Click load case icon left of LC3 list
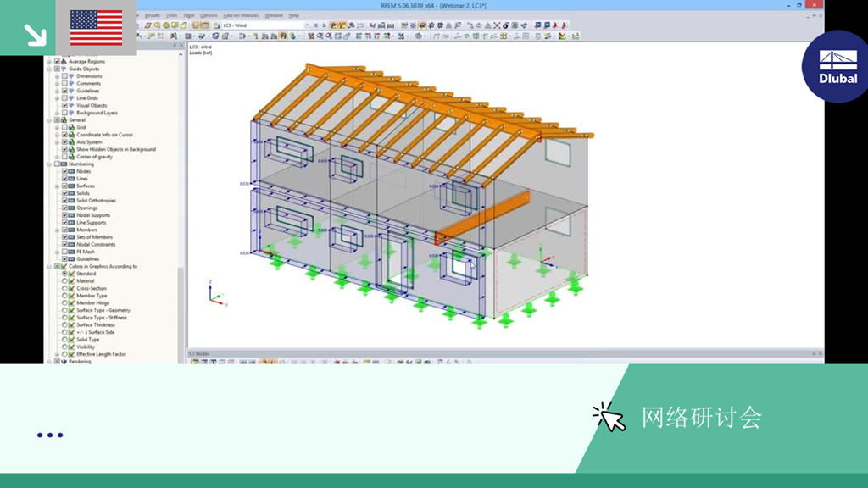 coord(217,25)
